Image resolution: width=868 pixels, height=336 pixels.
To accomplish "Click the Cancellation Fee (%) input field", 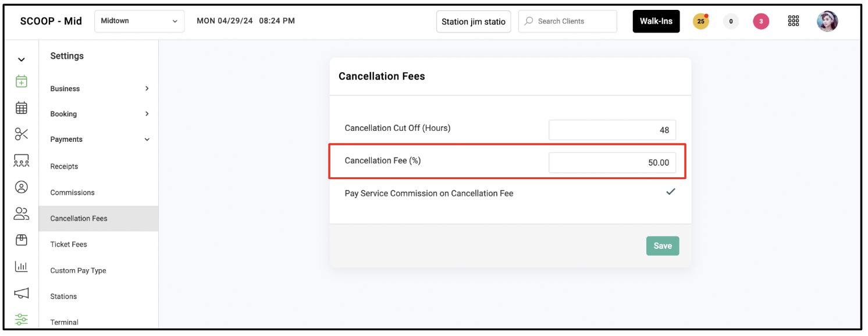I will 613,163.
